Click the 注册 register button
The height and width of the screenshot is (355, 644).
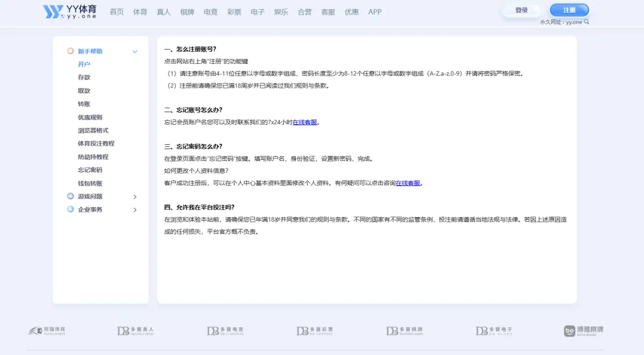(569, 9)
